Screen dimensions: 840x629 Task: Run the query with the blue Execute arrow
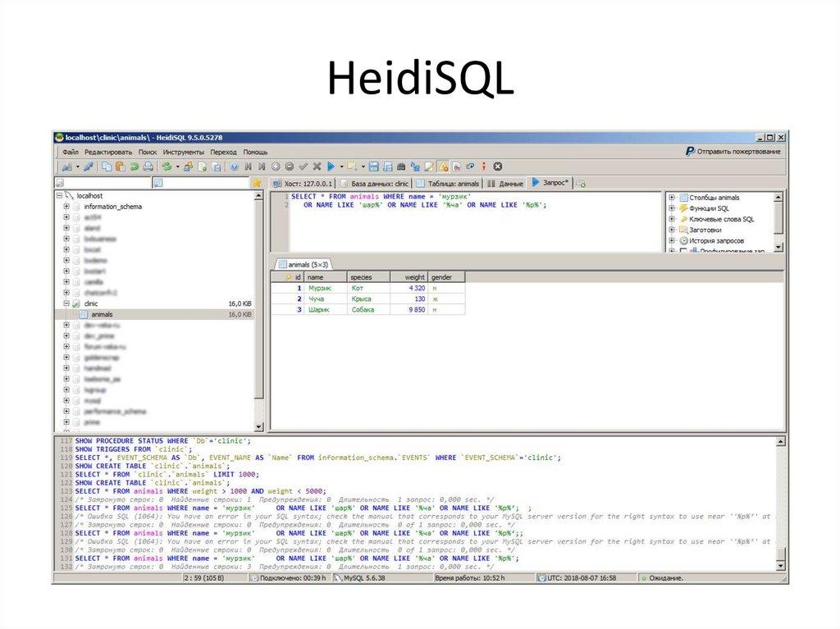pos(331,166)
